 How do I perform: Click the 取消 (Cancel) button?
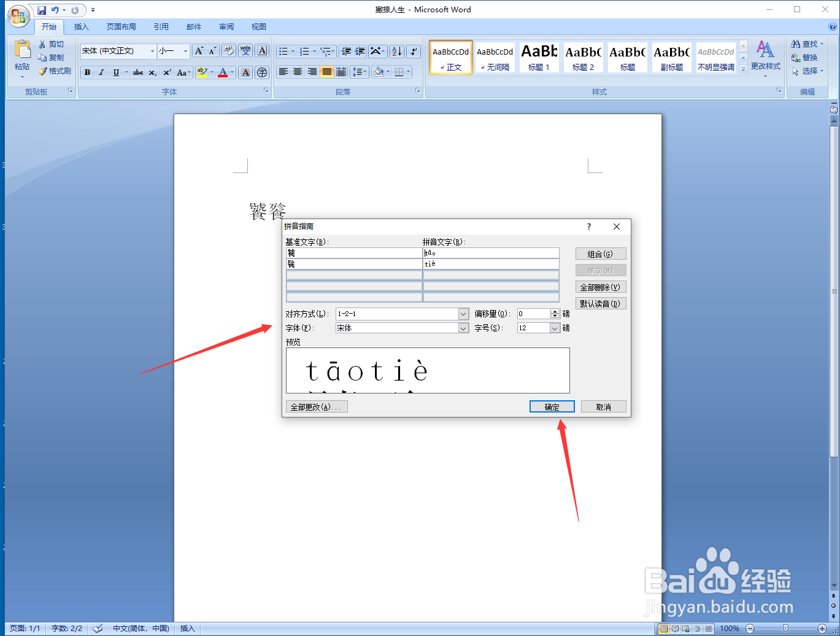[604, 406]
